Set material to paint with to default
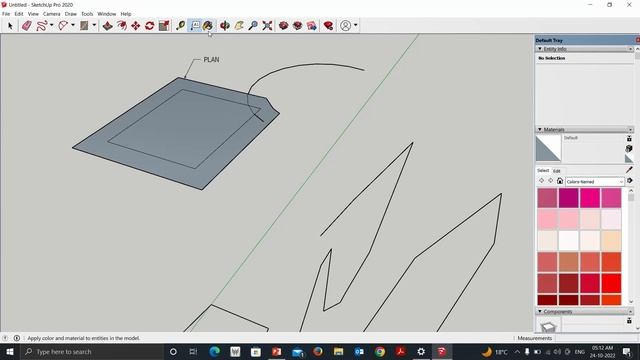640x360 pixels. [x=629, y=158]
